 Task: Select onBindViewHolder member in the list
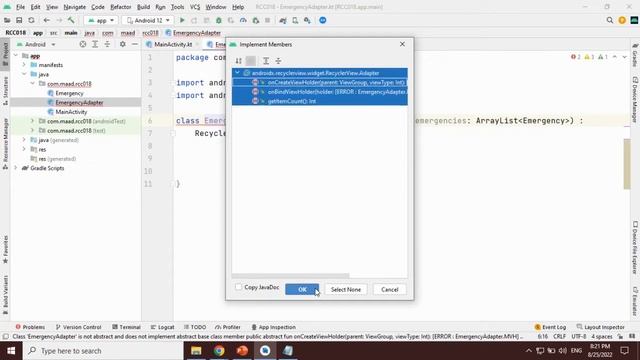point(320,92)
